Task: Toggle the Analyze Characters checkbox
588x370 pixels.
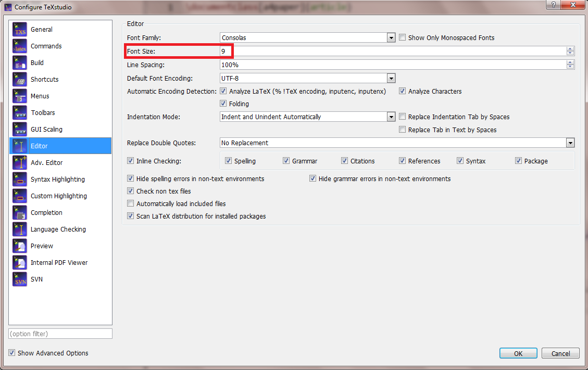Action: [x=403, y=91]
